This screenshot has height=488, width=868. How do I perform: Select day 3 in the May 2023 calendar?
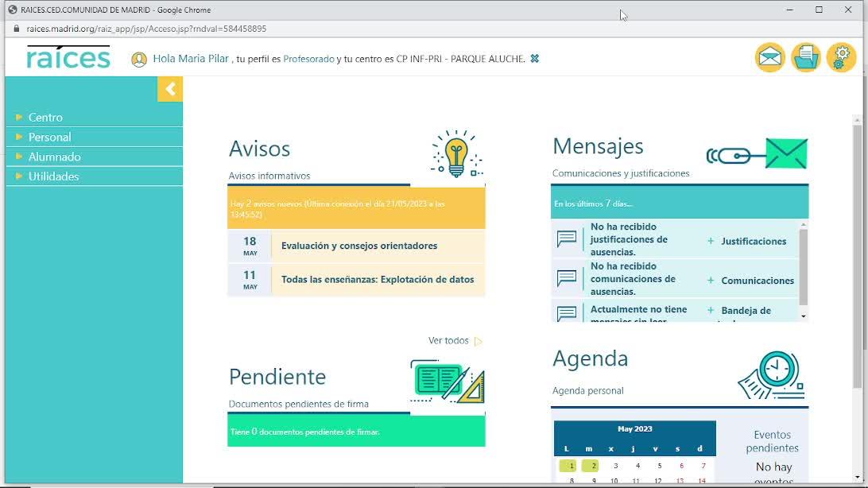tap(615, 466)
